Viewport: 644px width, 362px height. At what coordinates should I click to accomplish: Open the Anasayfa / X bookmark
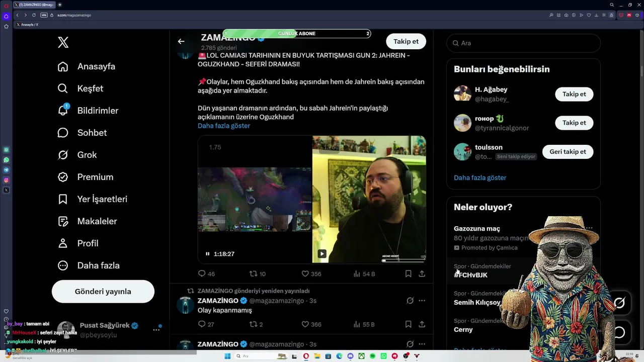click(27, 25)
